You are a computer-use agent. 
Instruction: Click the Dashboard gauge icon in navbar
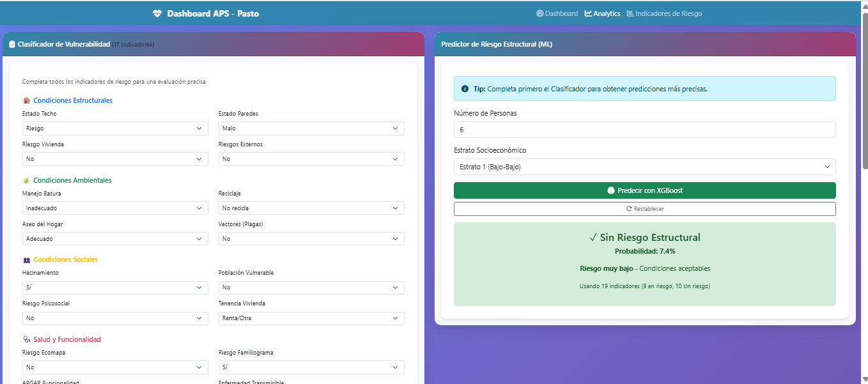539,13
